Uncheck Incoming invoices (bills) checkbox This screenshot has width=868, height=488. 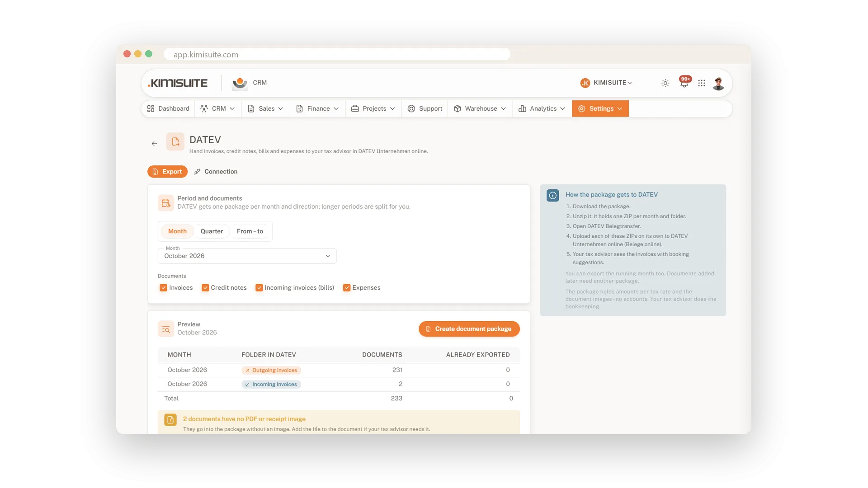(x=259, y=288)
